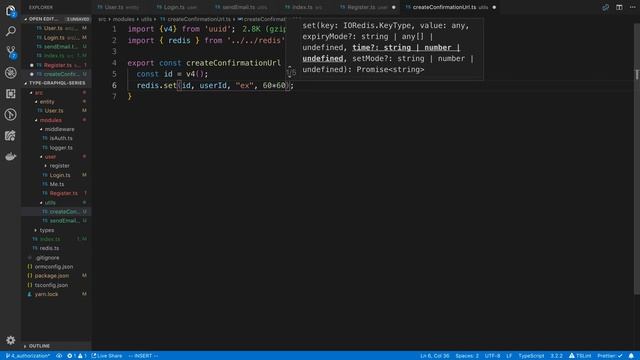Switch to the Register.ts editor tab
Screen dimensions: 640x360
click(x=367, y=7)
